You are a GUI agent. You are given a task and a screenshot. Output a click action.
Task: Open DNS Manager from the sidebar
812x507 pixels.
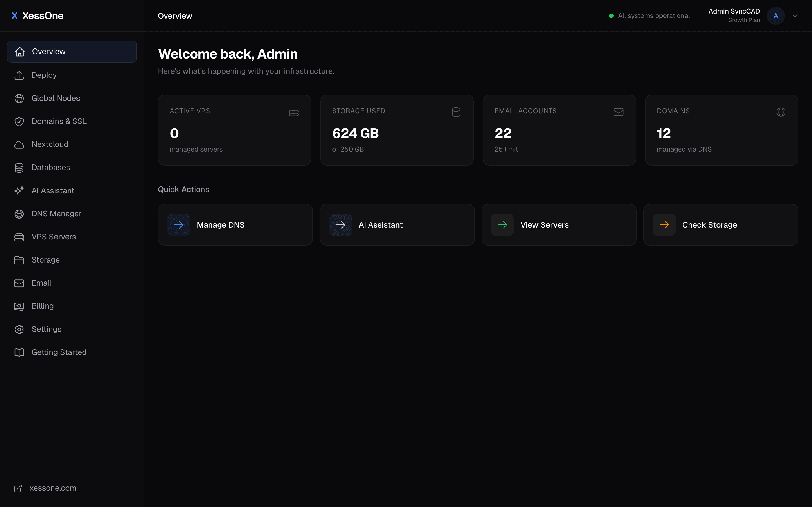click(56, 214)
